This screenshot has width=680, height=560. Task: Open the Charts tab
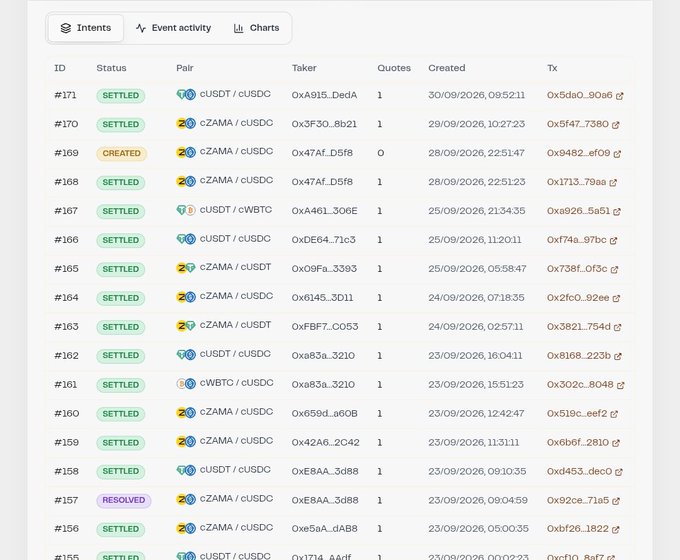tap(256, 28)
